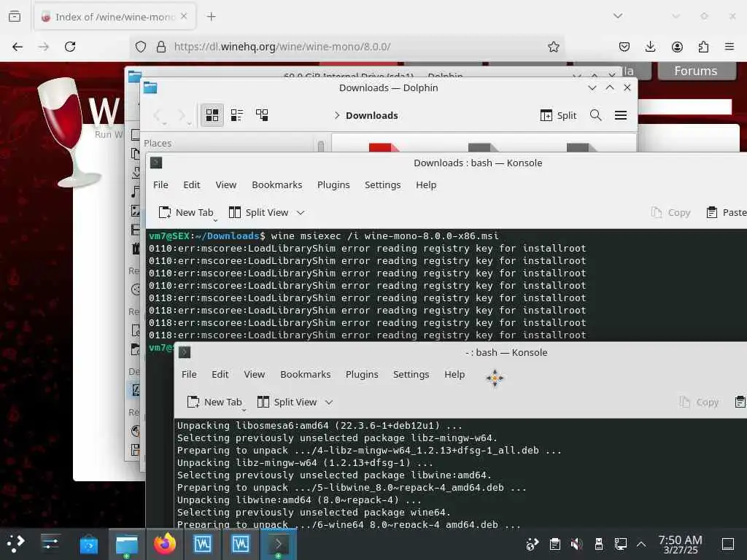747x560 pixels.
Task: Open View menu in Downloads Konsole
Action: 226,184
